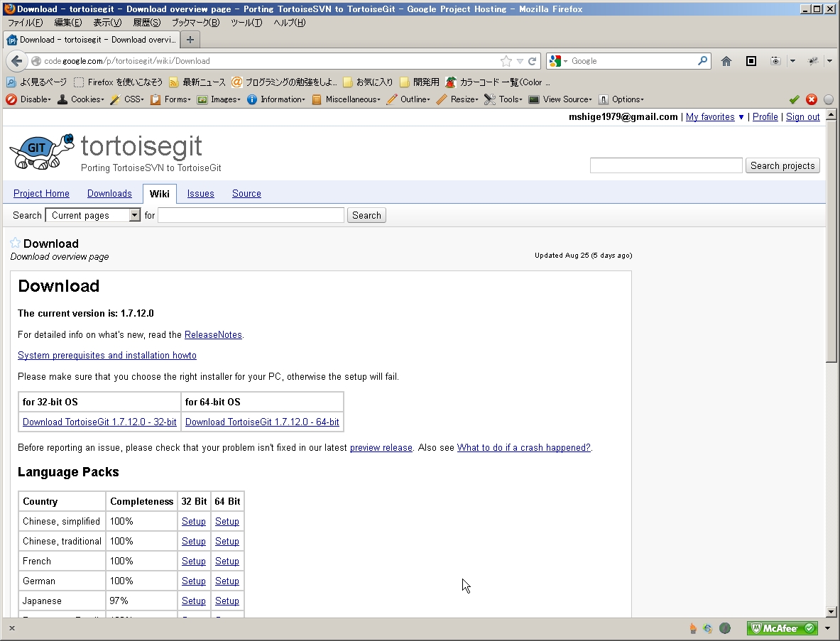Open the カラーコード一覧 bookmark
This screenshot has width=840, height=641.
(498, 82)
